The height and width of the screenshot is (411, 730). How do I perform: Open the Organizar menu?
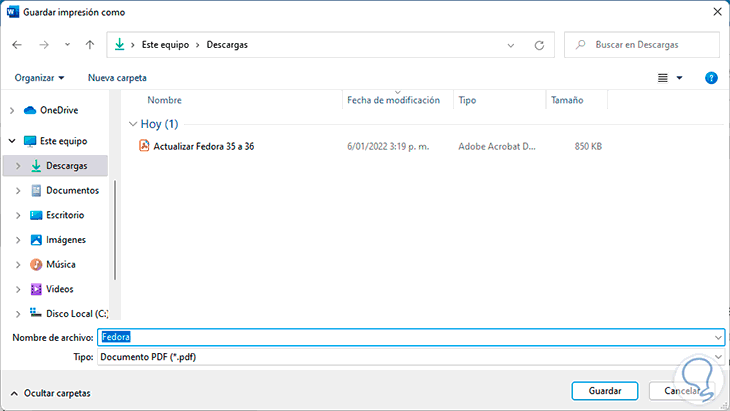(39, 78)
